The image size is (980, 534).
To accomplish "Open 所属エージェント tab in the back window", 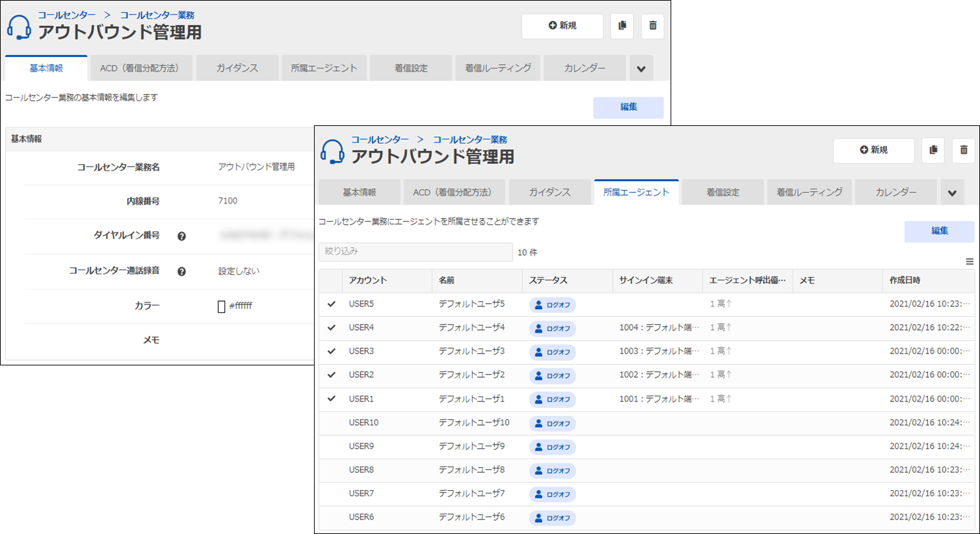I will point(324,68).
